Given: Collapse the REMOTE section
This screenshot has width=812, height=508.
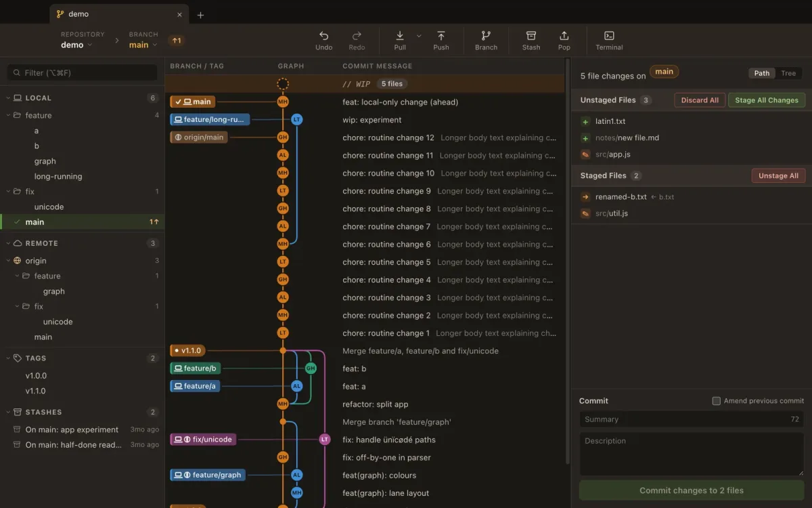Looking at the screenshot, I should pos(8,243).
